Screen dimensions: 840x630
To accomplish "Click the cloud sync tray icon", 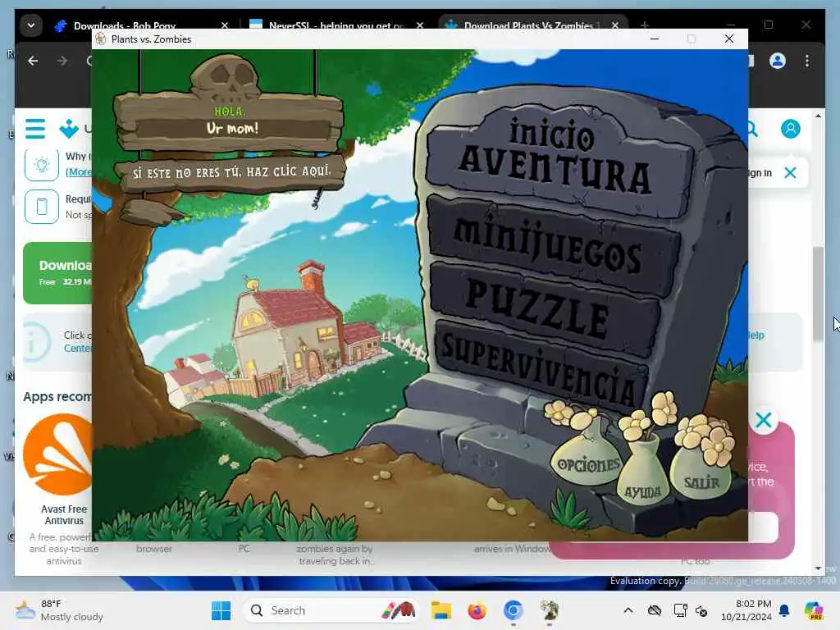I will (x=654, y=610).
